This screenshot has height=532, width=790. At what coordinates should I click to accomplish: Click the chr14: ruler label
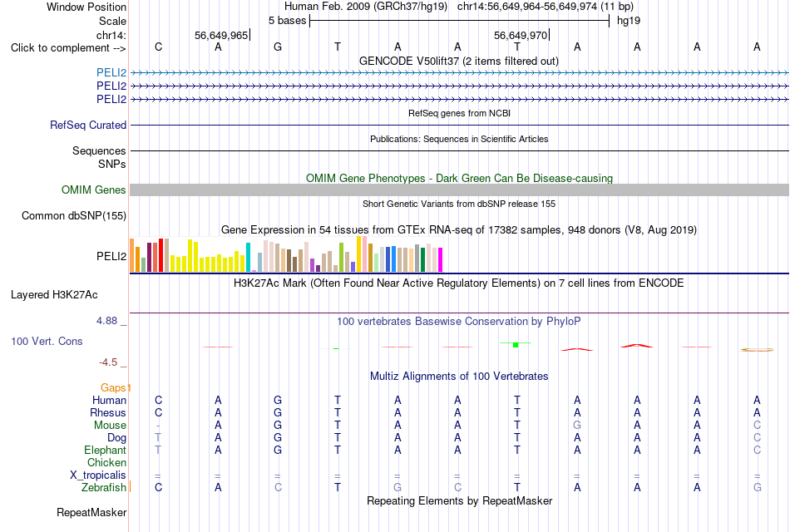coord(111,35)
